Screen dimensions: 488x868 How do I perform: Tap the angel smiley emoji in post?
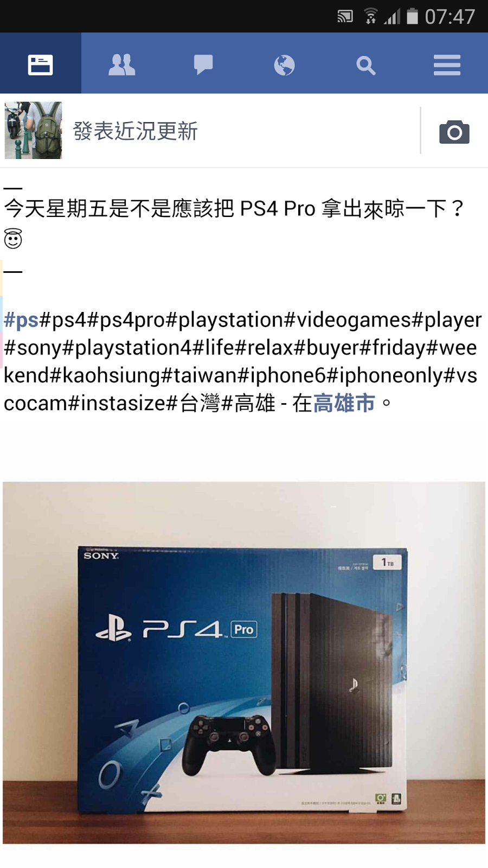[x=13, y=238]
